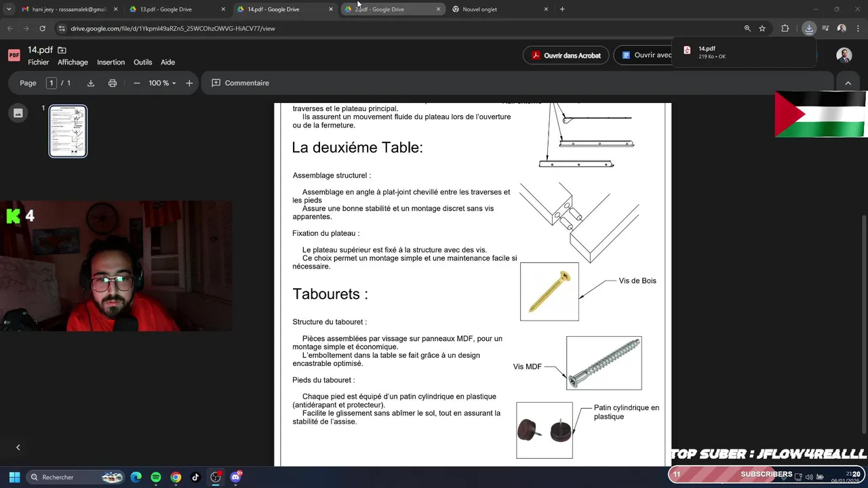This screenshot has width=868, height=488.
Task: Close the 13.pdf tab
Action: tap(223, 9)
